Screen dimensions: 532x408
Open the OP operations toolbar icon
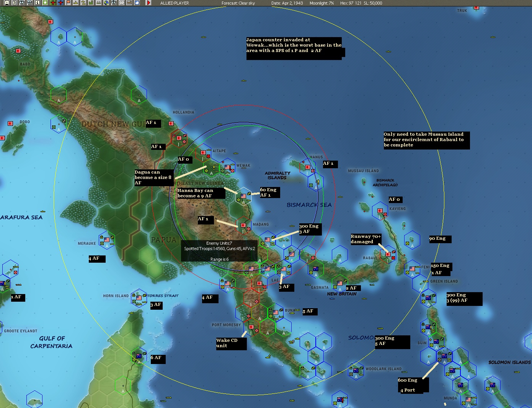tap(122, 3)
